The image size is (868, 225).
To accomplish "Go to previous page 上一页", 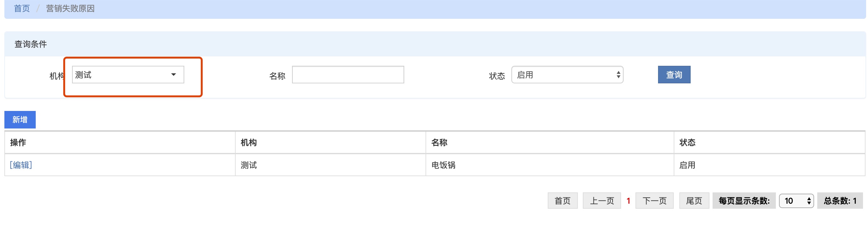I will pos(601,201).
